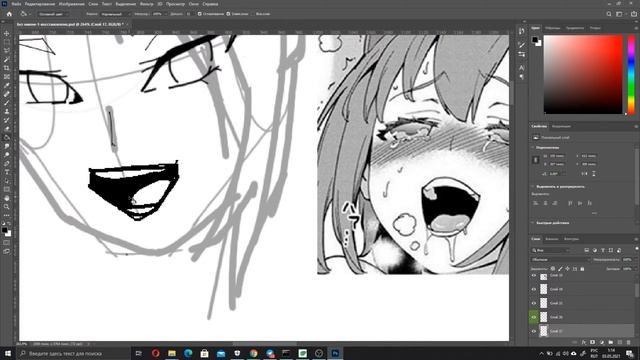Open the blending Mode dropdown in options bar
This screenshot has width=640, height=360.
[115, 13]
